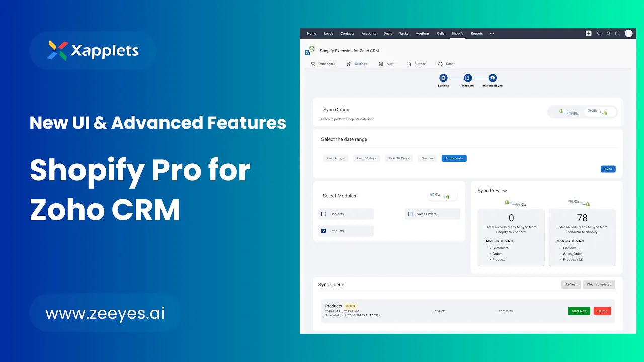Viewport: 644px width, 362px height.
Task: Click the Dashboard grid icon
Action: pos(313,64)
